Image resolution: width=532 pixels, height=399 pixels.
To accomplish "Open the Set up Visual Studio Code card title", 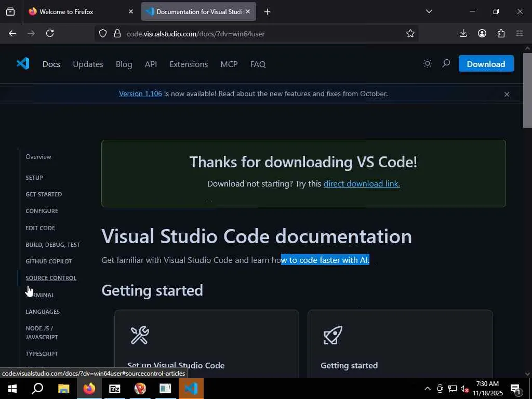I will coord(176,365).
